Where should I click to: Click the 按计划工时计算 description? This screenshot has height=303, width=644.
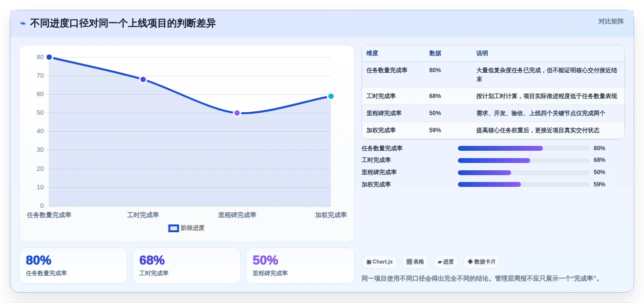tap(547, 96)
